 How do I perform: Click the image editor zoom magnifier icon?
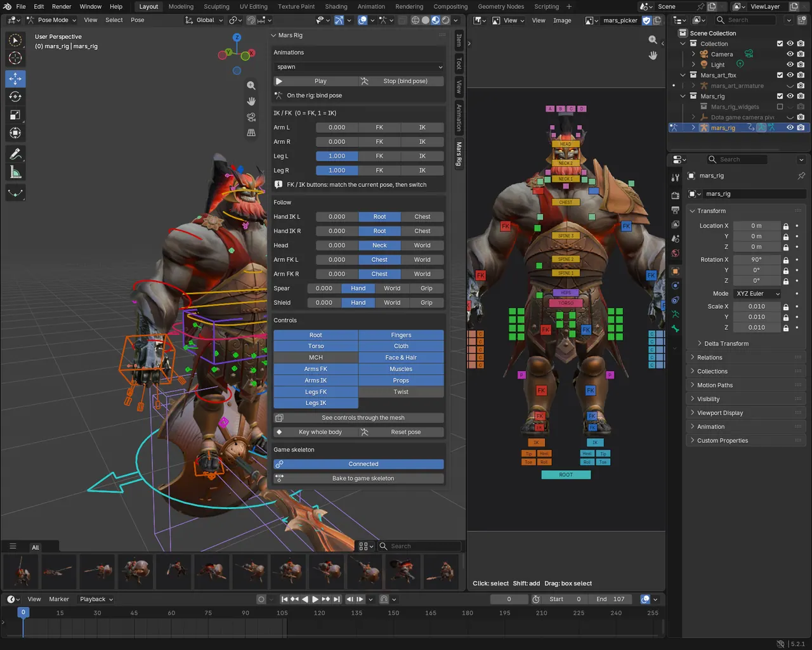pos(653,40)
